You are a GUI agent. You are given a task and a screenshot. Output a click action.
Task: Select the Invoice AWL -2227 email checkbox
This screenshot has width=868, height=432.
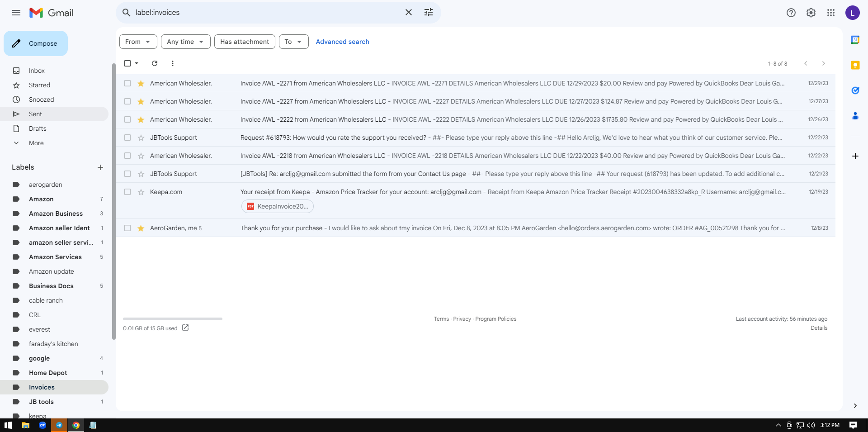coord(127,101)
